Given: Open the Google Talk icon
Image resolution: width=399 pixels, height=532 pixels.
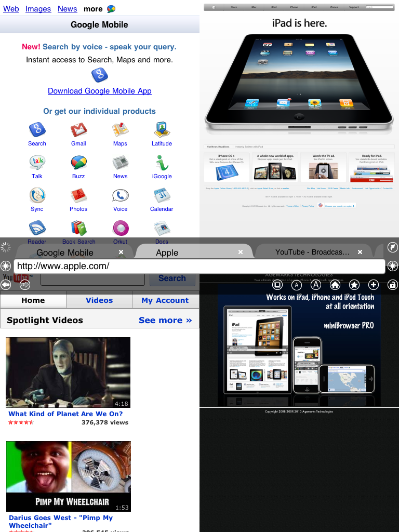Looking at the screenshot, I should pyautogui.click(x=37, y=163).
